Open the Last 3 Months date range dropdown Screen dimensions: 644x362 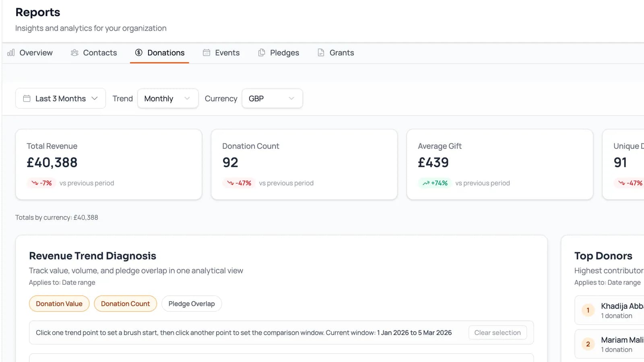tap(60, 98)
